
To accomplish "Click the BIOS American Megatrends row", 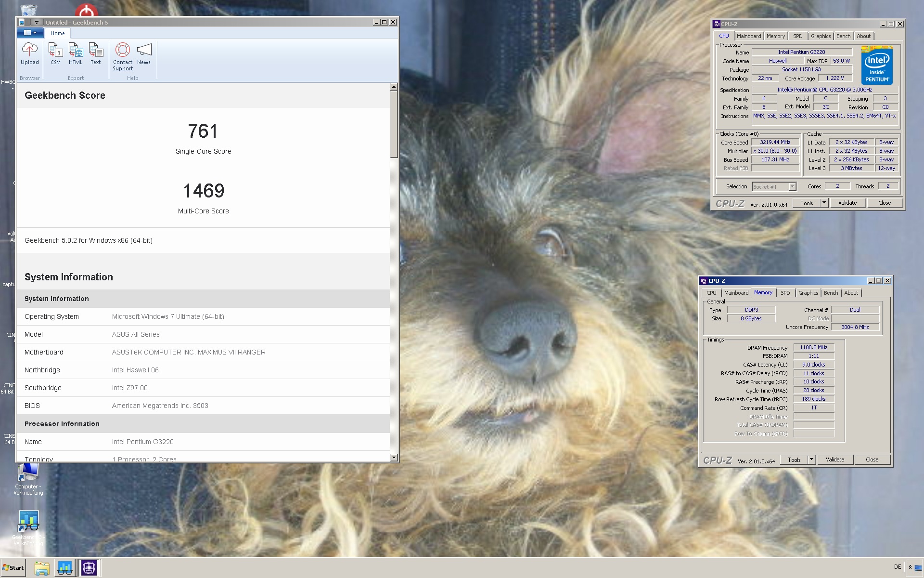I will click(x=203, y=406).
